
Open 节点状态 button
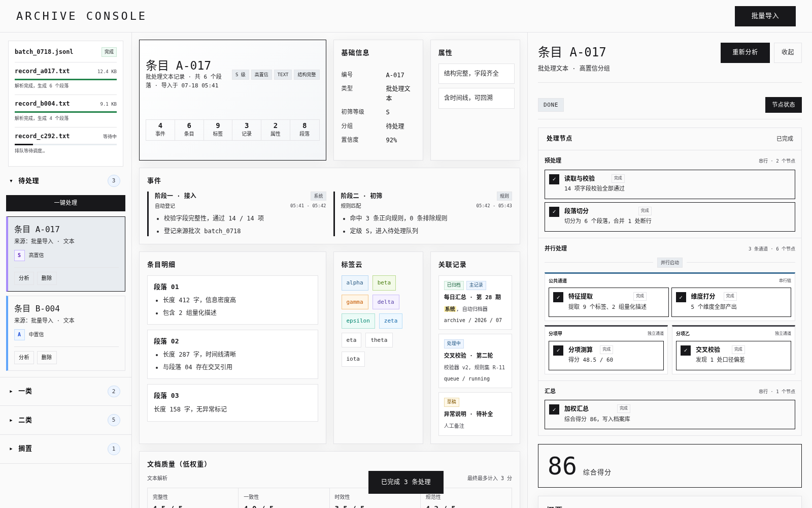click(783, 105)
